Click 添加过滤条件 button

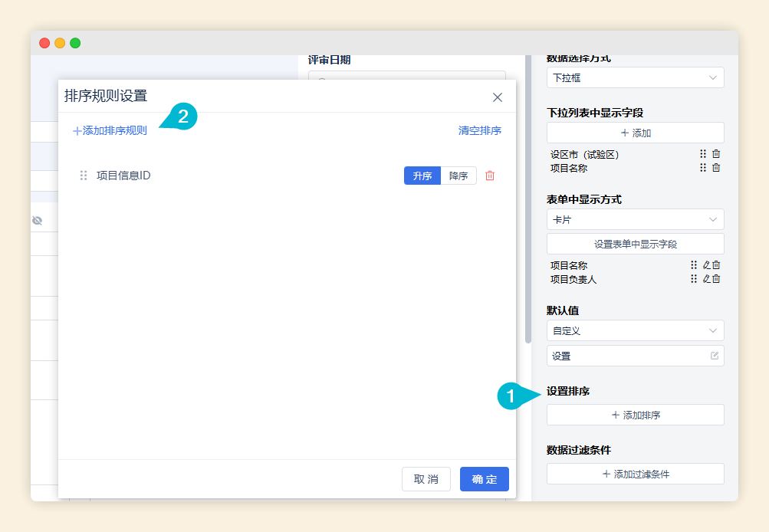pos(636,474)
